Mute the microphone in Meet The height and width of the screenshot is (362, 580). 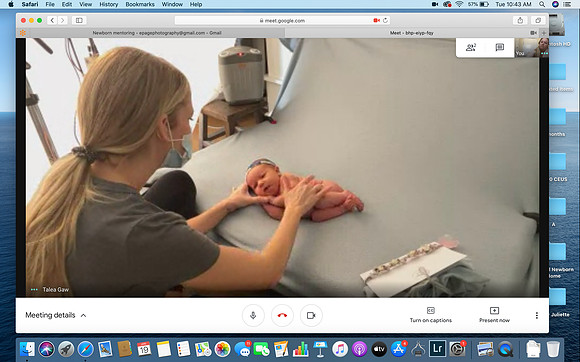[x=253, y=315]
